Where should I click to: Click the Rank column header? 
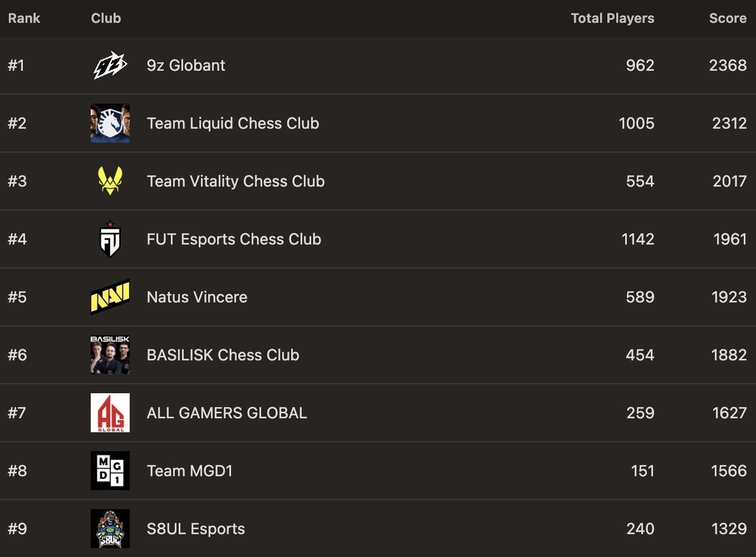(x=24, y=18)
